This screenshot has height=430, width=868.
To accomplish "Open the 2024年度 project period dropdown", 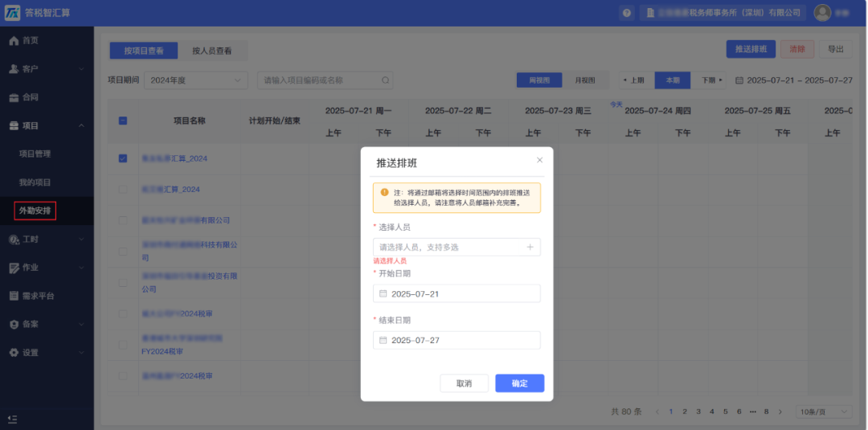I will (196, 80).
